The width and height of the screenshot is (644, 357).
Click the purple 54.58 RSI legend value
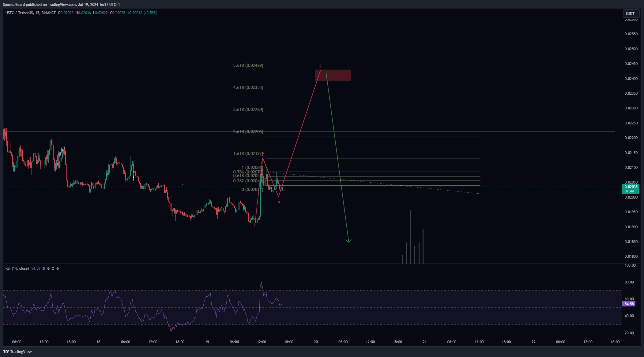coord(36,268)
